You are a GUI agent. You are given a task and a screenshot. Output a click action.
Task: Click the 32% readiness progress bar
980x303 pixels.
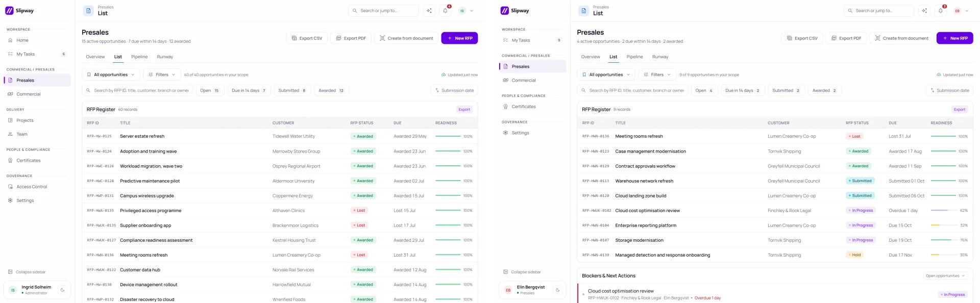943,225
